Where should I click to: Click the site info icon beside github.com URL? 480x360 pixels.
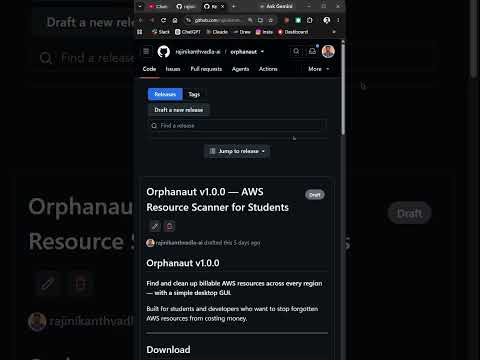[x=188, y=20]
